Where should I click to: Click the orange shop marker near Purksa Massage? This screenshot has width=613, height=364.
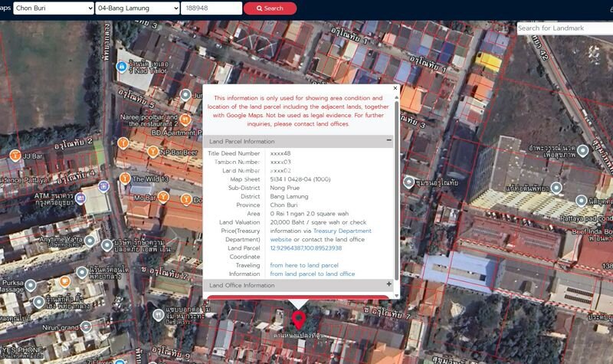click(65, 281)
